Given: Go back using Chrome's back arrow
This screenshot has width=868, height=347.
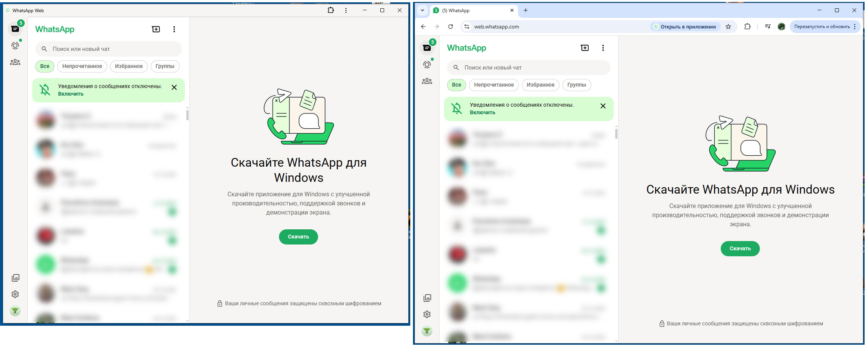Looking at the screenshot, I should (423, 27).
